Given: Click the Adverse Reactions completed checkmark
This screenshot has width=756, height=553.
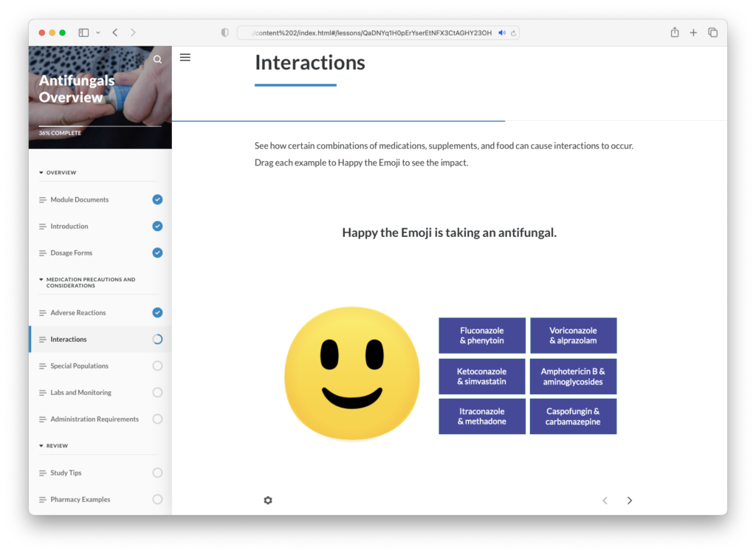Looking at the screenshot, I should 157,312.
